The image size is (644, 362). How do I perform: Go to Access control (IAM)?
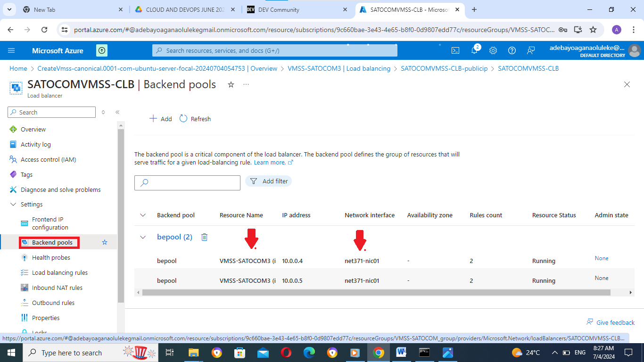48,159
